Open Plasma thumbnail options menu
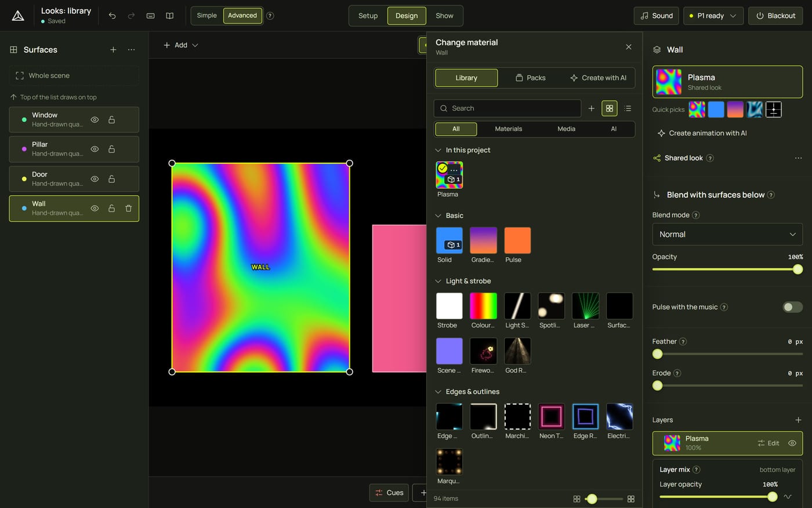Image resolution: width=812 pixels, height=508 pixels. point(454,170)
